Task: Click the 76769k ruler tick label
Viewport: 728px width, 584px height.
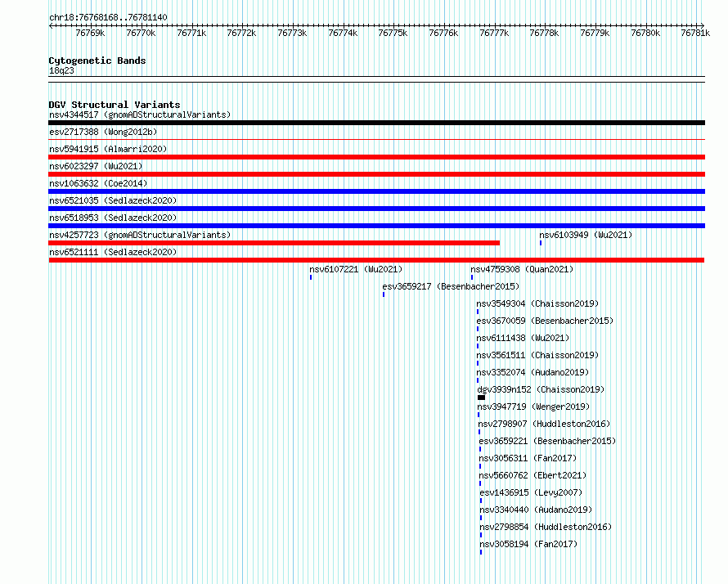Action: tap(90, 33)
